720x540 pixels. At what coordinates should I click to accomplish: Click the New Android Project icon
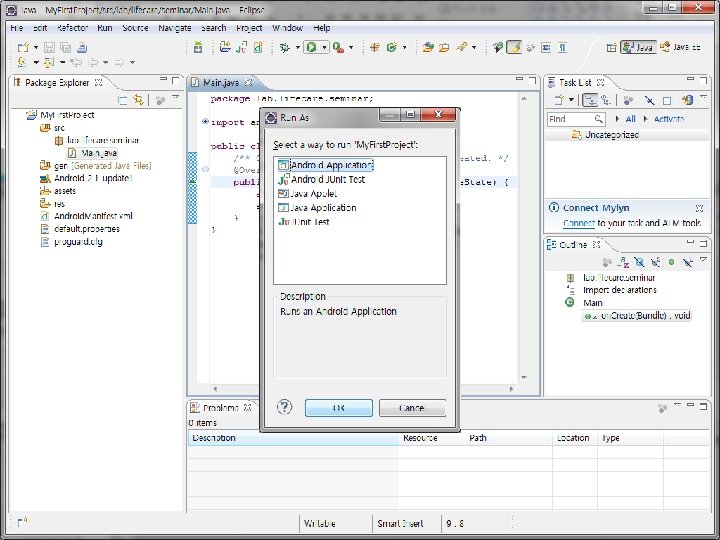(225, 47)
